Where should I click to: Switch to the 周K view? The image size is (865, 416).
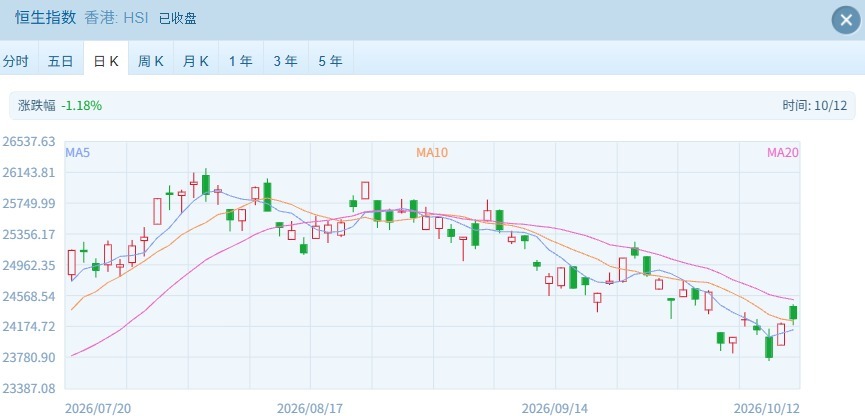[151, 61]
